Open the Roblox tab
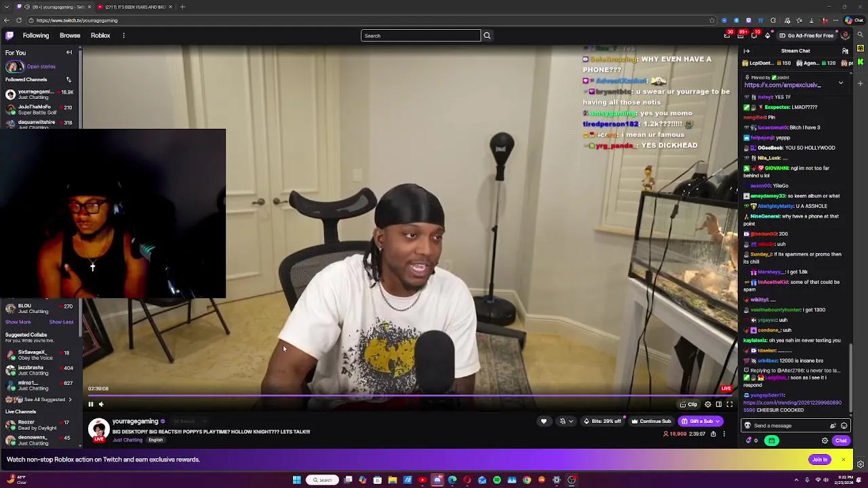The image size is (868, 488). (x=100, y=35)
